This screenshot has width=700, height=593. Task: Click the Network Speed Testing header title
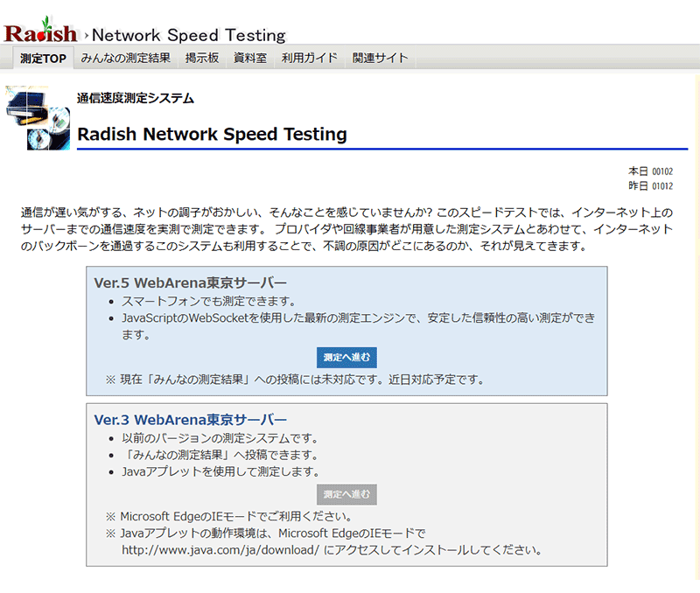pyautogui.click(x=189, y=36)
